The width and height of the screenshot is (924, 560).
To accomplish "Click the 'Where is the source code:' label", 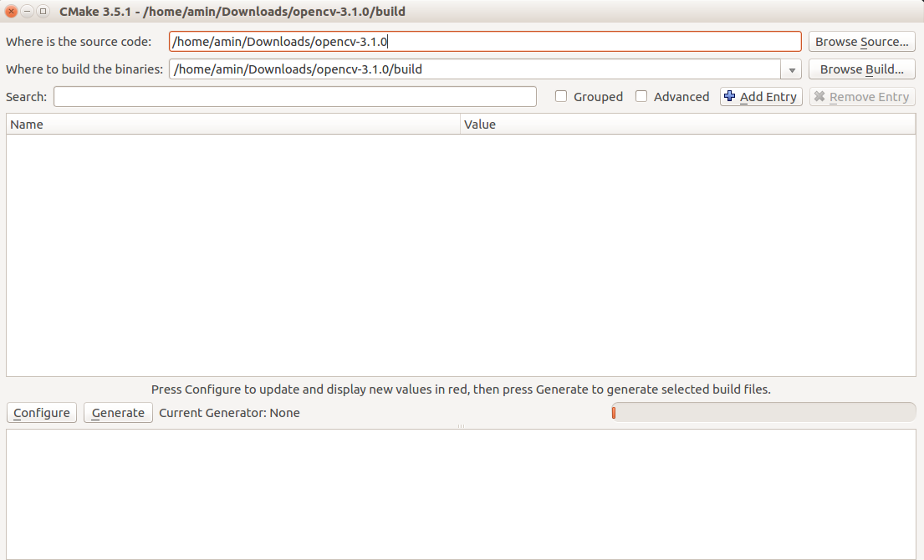I will point(79,42).
